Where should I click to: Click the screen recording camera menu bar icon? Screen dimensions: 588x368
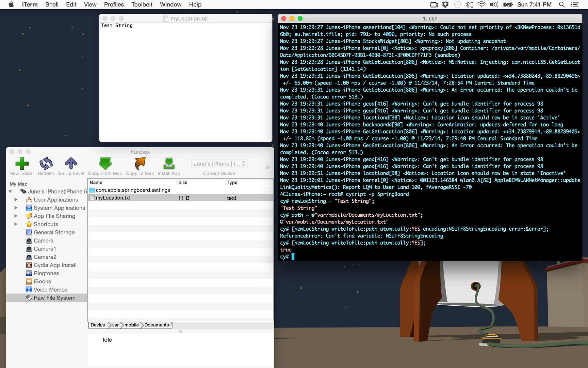434,4
